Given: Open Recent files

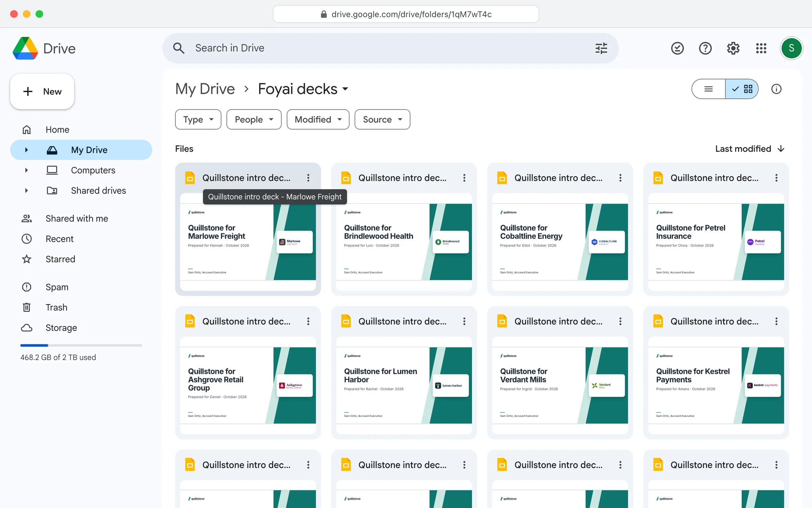Looking at the screenshot, I should pos(81,239).
